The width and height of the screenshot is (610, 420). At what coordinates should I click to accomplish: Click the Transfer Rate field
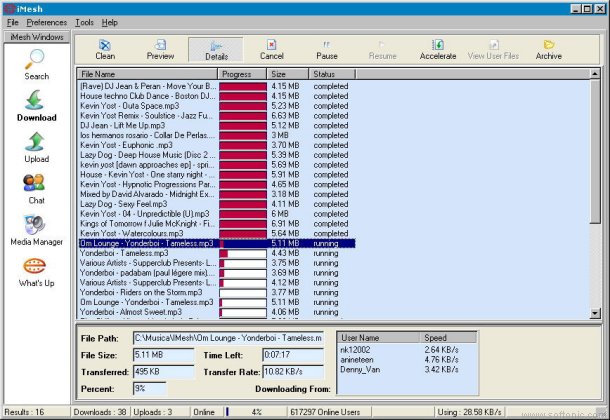click(293, 372)
